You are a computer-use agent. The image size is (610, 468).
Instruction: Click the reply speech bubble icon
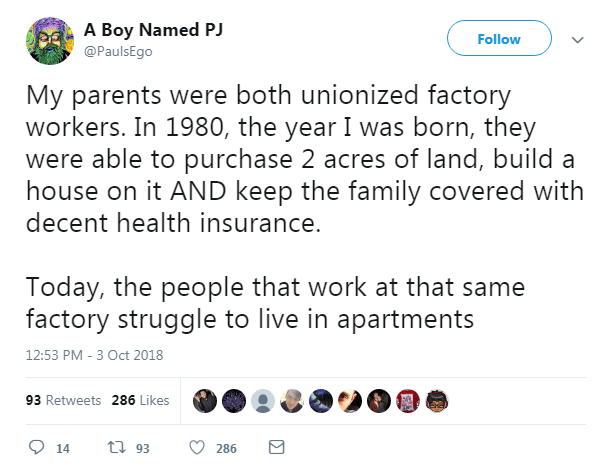(35, 447)
